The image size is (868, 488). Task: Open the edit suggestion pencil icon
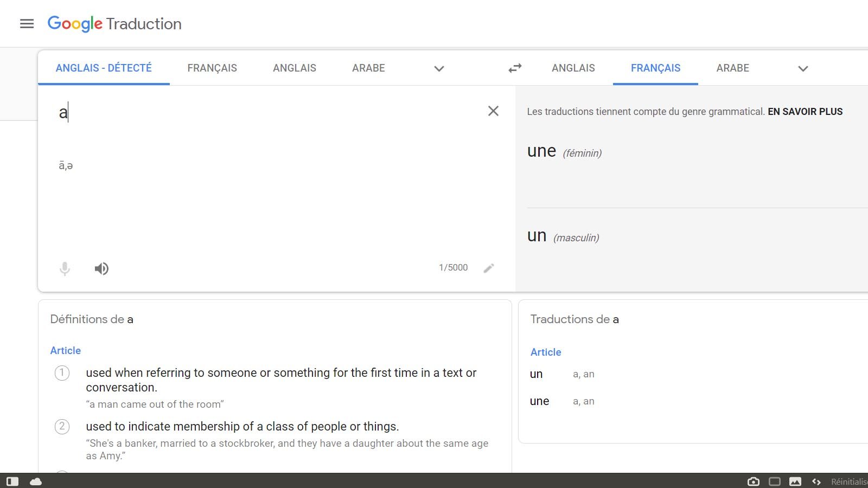[x=489, y=268]
